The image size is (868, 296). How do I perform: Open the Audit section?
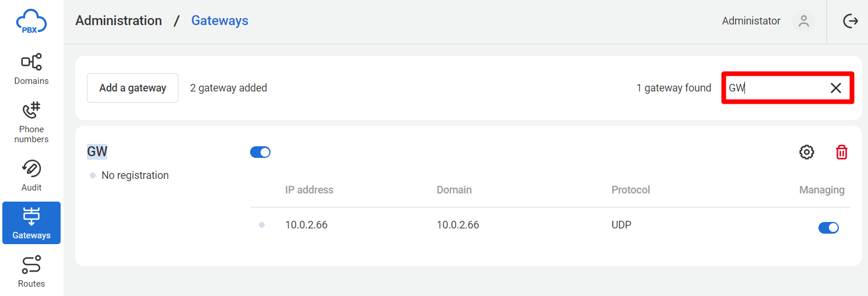coord(31,175)
